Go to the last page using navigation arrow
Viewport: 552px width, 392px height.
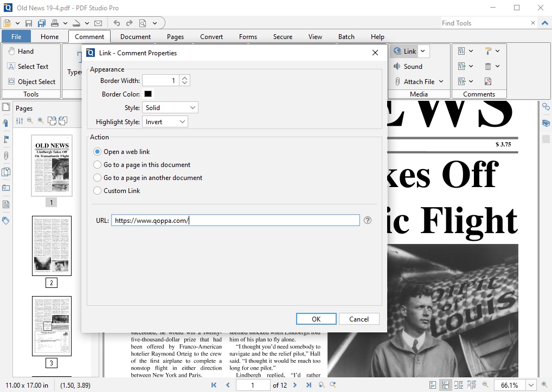309,385
